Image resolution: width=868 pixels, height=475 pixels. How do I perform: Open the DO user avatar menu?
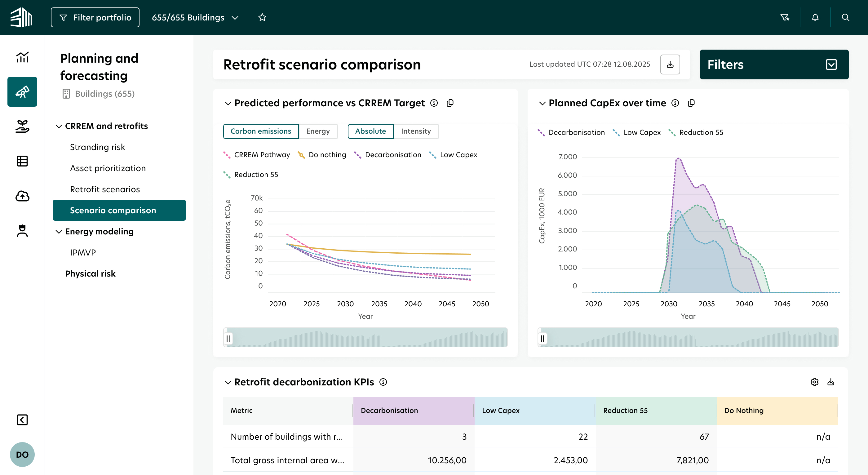[22, 455]
